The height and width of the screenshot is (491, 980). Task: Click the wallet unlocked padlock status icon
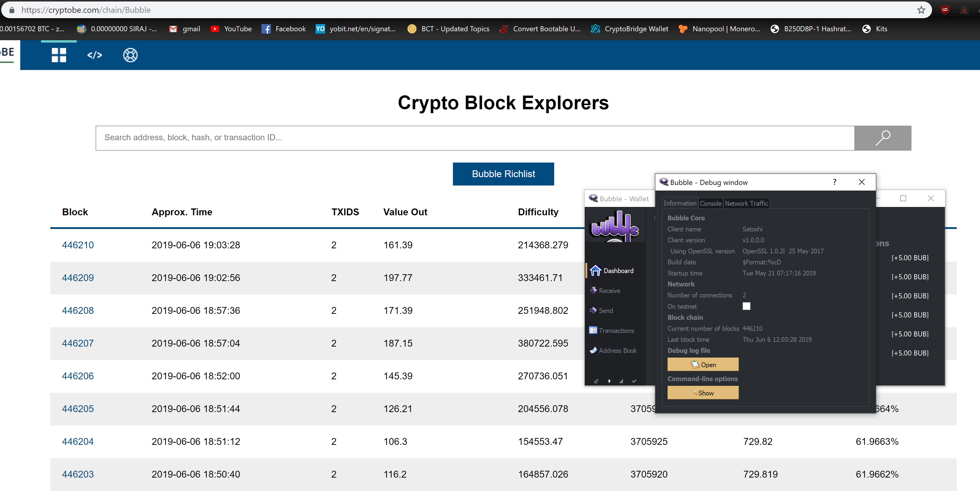(596, 381)
